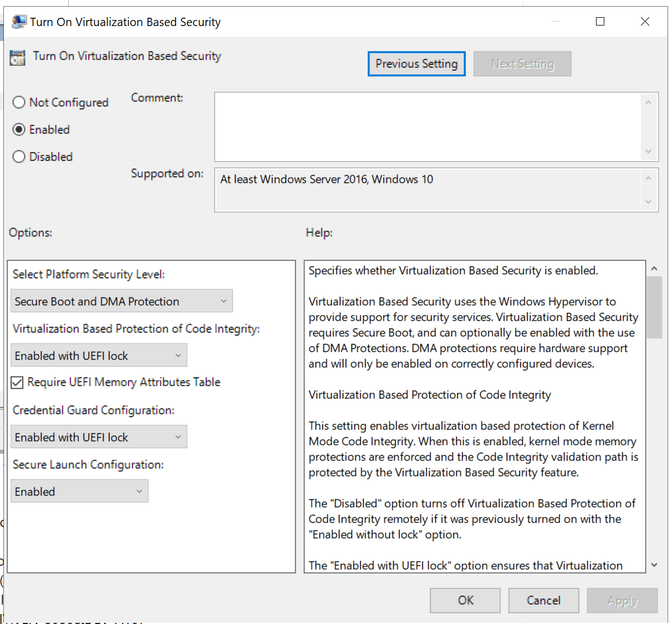Click the Comment box scroll down arrow
The image size is (672, 624).
pyautogui.click(x=648, y=151)
